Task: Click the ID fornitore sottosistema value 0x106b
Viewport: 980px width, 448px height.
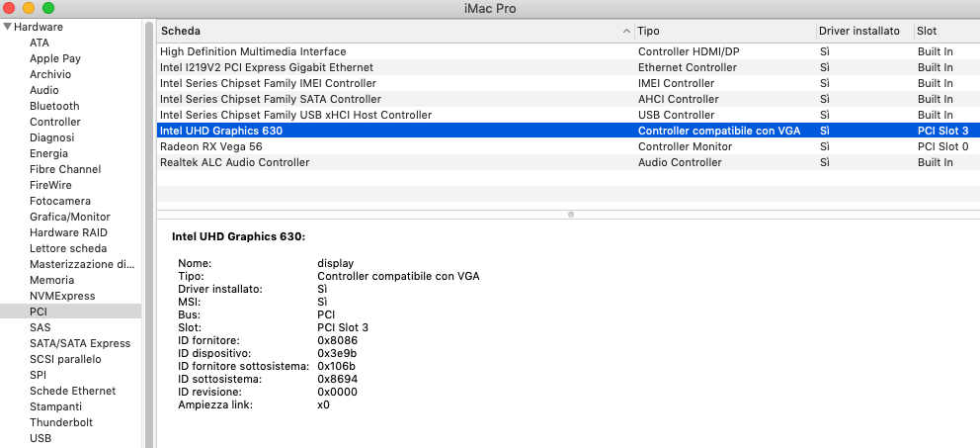Action: (338, 366)
